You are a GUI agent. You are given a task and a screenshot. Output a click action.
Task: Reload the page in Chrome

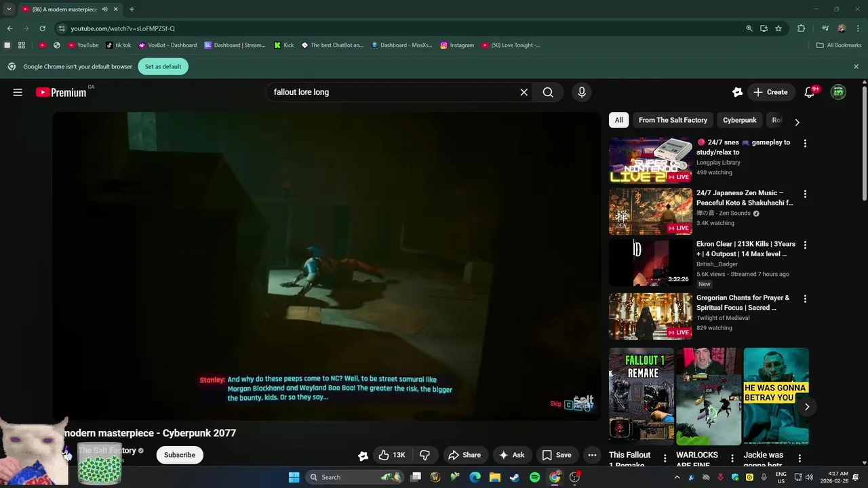click(x=42, y=28)
